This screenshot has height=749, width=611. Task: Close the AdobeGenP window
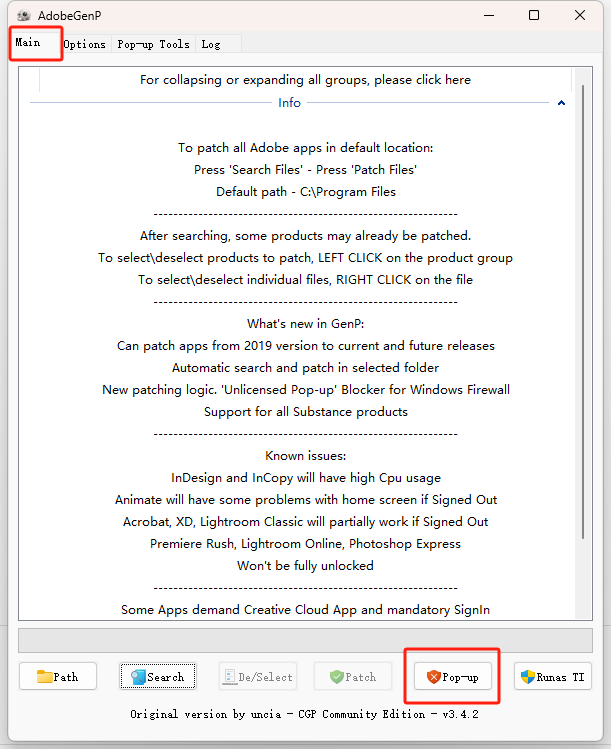(580, 15)
